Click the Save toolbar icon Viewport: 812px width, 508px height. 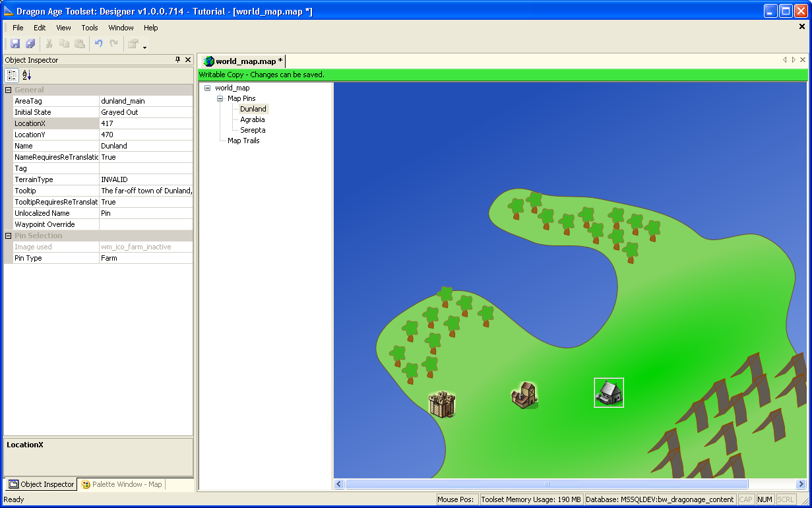point(15,44)
